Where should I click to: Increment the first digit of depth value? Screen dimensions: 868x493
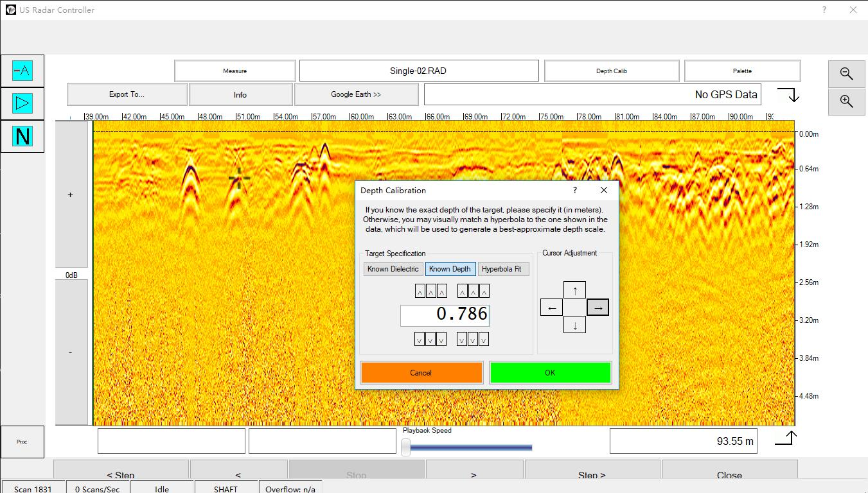pyautogui.click(x=420, y=291)
